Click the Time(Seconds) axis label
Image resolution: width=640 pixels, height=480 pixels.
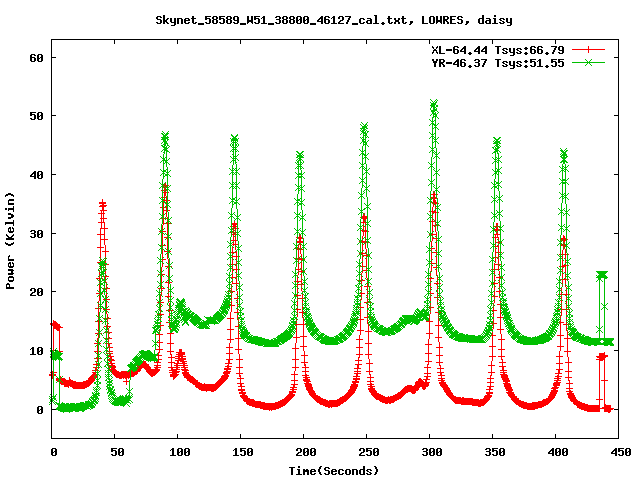334,471
